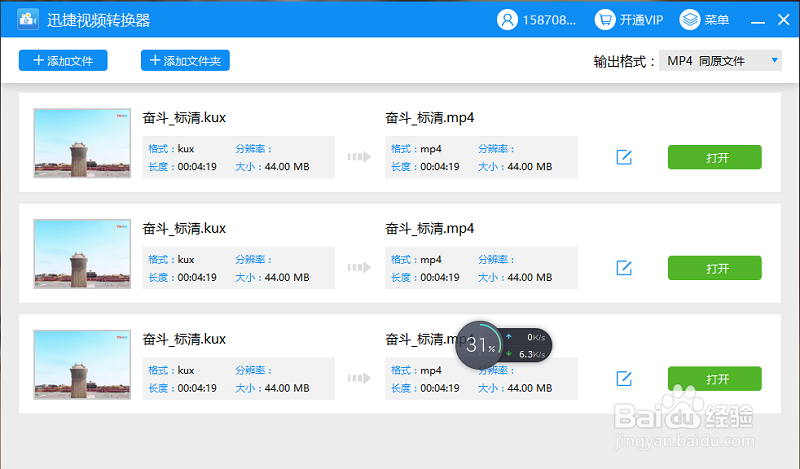800x469 pixels.
Task: Open the user account 158708... profile
Action: point(536,20)
